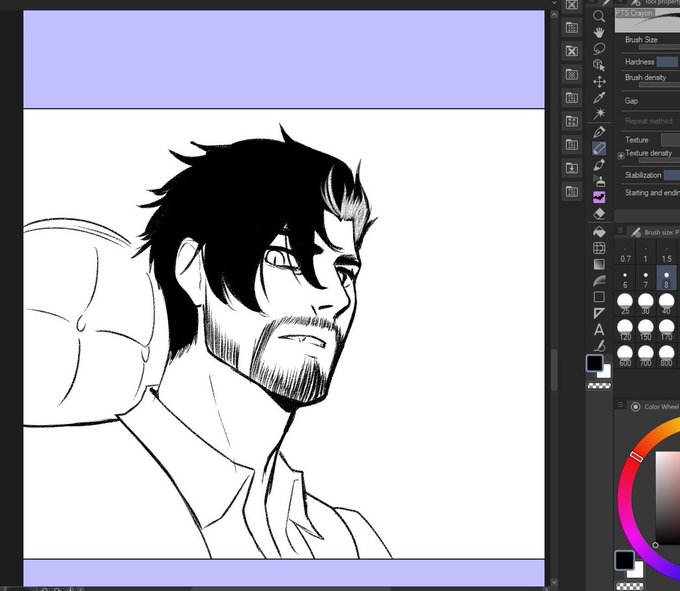Select the Fill bucket tool
The height and width of the screenshot is (591, 680).
point(599,232)
